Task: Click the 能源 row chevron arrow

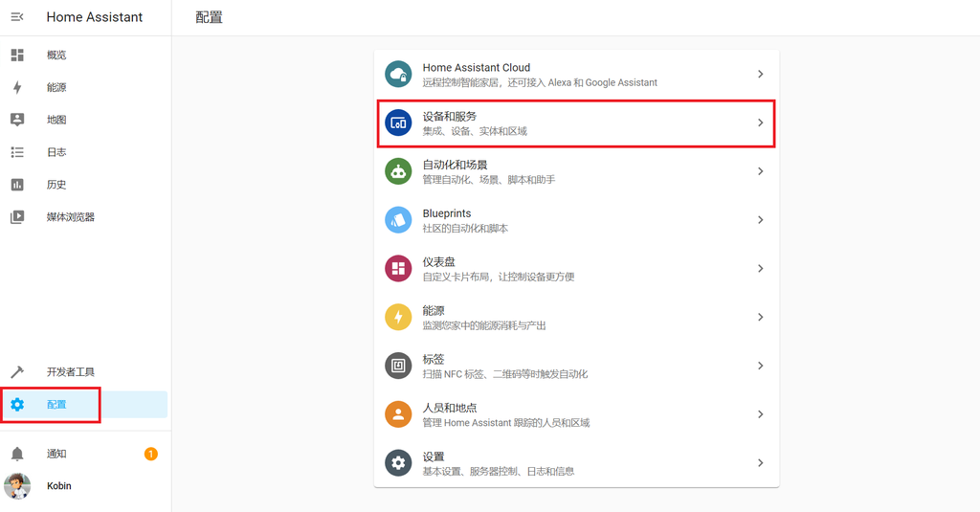Action: point(761,317)
